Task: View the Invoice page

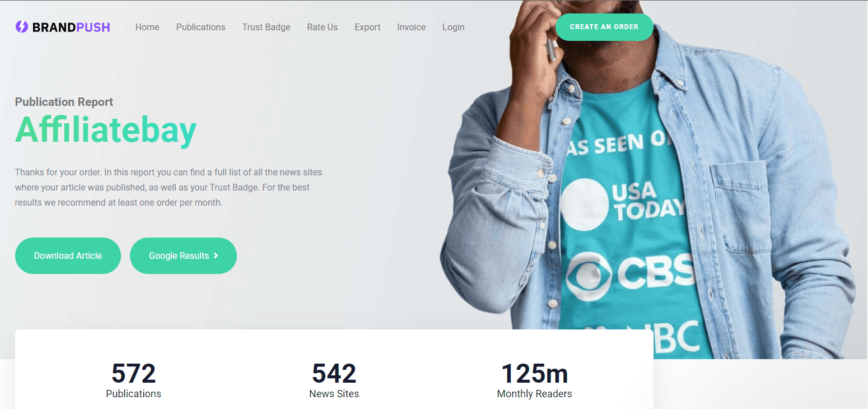Action: (x=412, y=27)
